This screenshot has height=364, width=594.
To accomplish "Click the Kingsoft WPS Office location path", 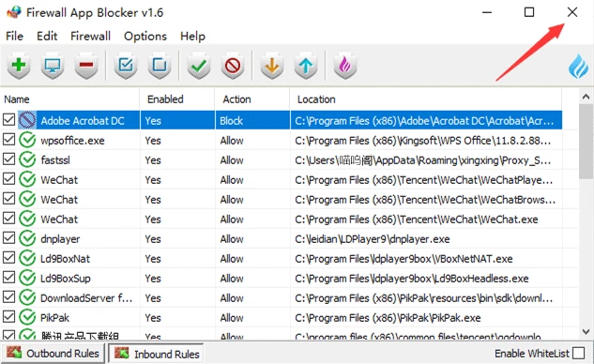I will [423, 141].
